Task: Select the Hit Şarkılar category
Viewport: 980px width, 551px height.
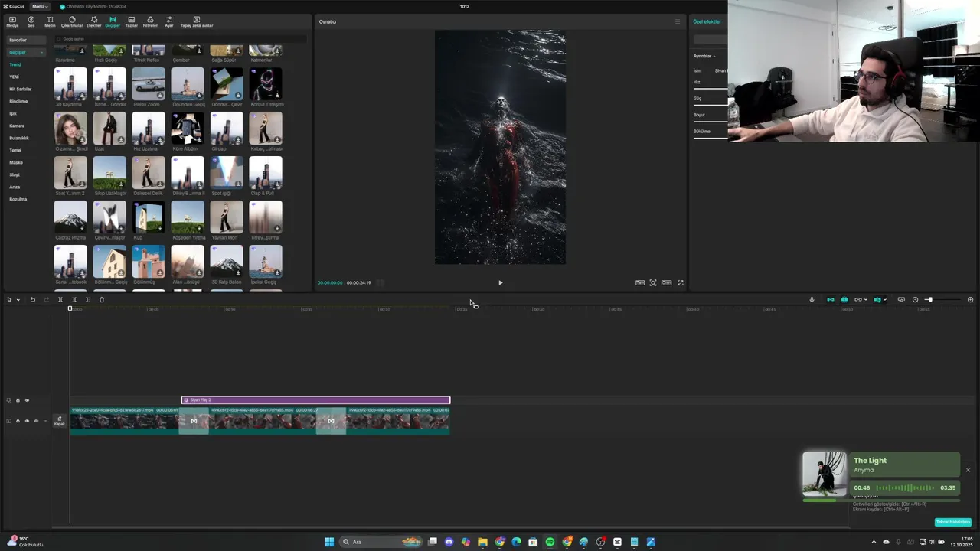Action: [21, 89]
